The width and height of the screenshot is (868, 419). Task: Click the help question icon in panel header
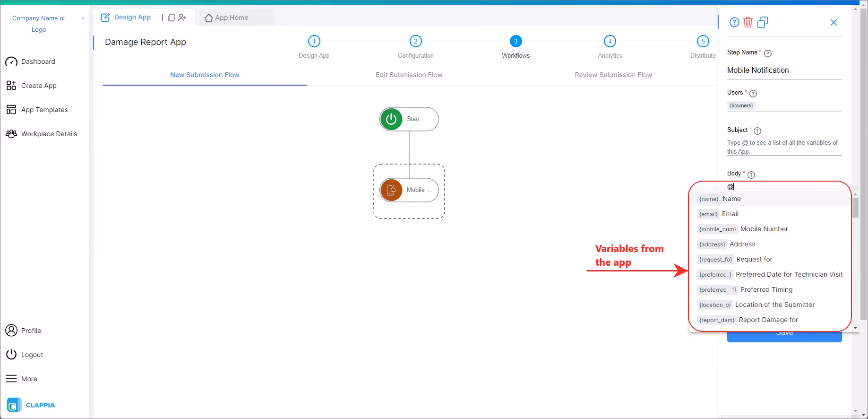(734, 22)
